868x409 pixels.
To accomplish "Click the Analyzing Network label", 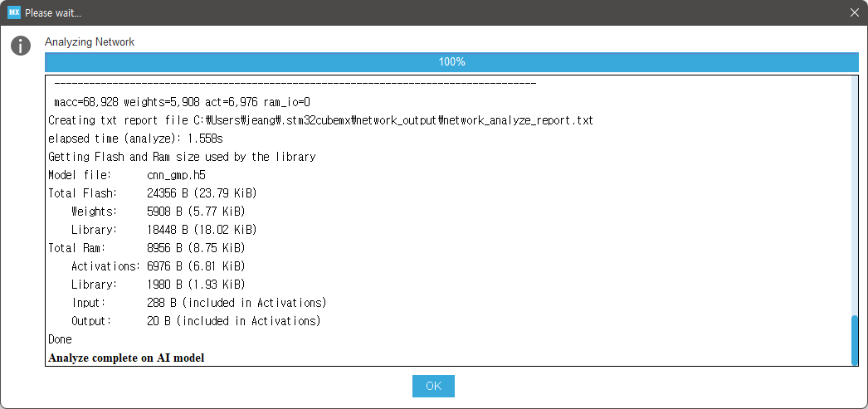I will tap(90, 42).
